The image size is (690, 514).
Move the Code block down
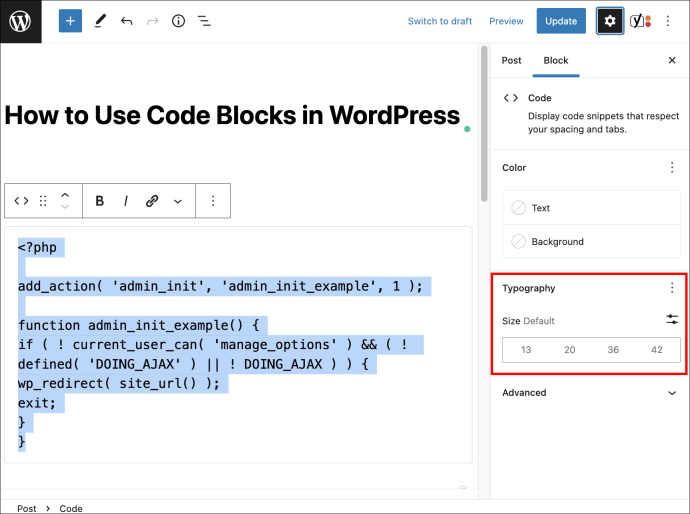pyautogui.click(x=65, y=207)
